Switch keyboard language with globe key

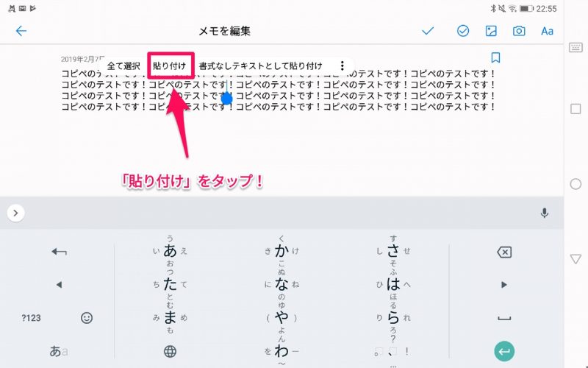tap(170, 351)
